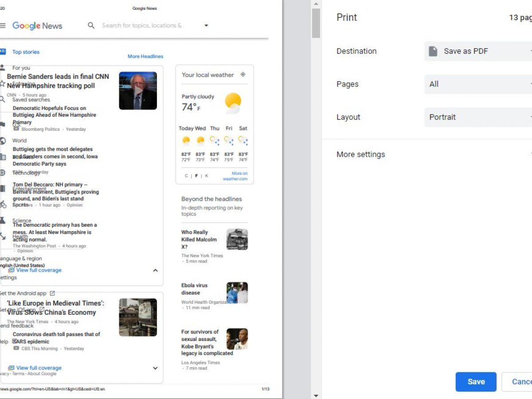Click the Health sidebar icon
The width and height of the screenshot is (532, 399).
3,236
